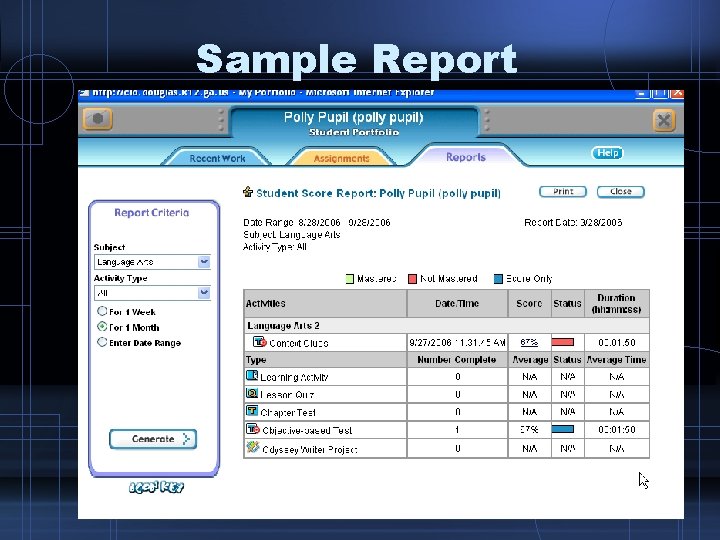Click the Lesson Quiz type icon
The image size is (720, 540).
[252, 393]
